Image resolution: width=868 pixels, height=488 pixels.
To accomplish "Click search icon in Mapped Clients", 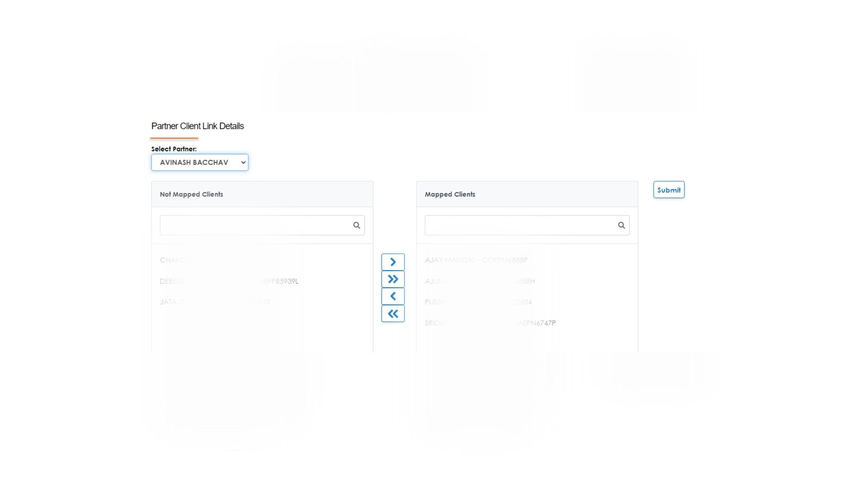I will [622, 225].
